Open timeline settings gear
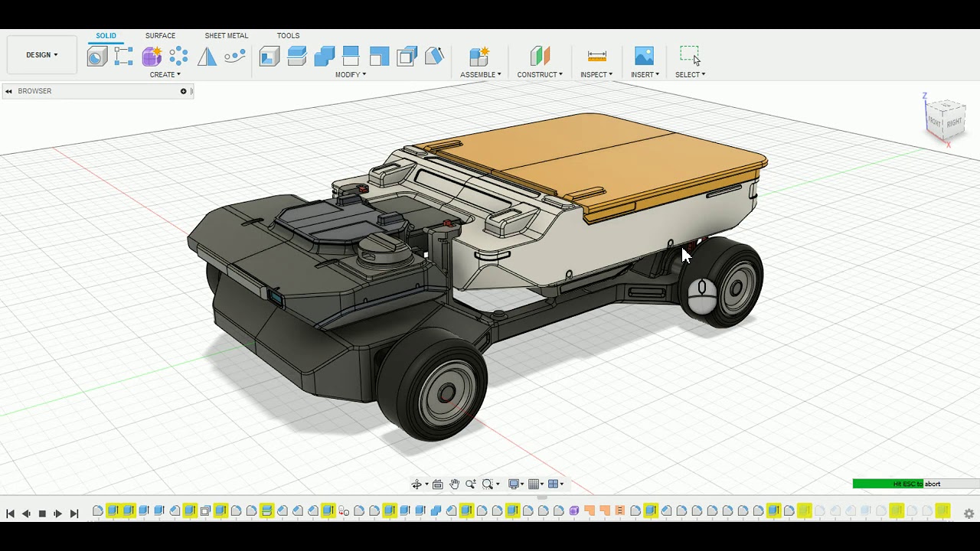Image resolution: width=980 pixels, height=551 pixels. (969, 514)
